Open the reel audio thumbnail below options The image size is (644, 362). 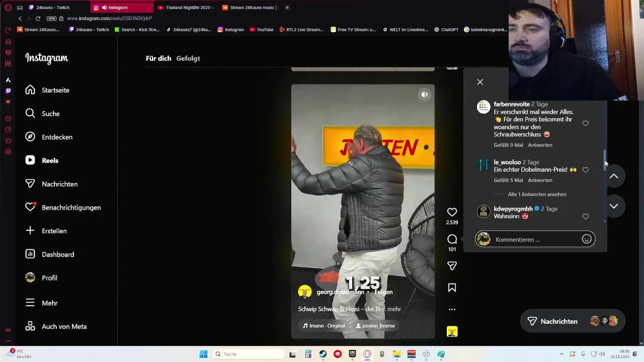[452, 331]
